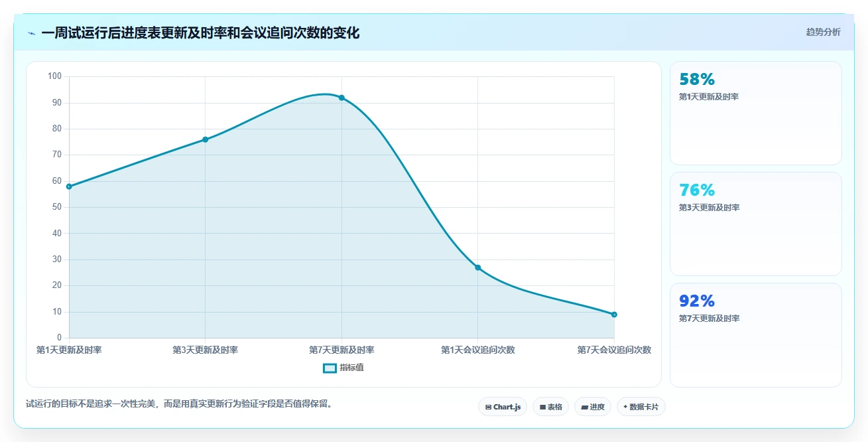Screen dimensions: 868x442
Task: Select the 数据卡片 tag
Action: click(x=641, y=407)
